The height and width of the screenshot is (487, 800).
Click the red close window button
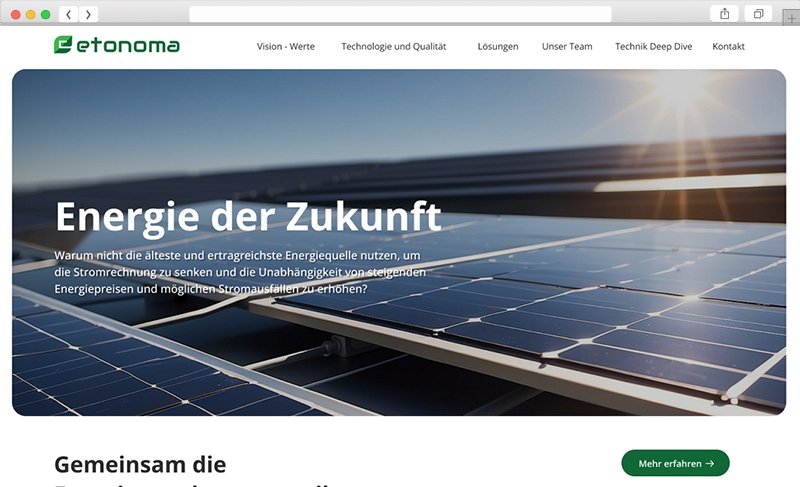[x=16, y=15]
